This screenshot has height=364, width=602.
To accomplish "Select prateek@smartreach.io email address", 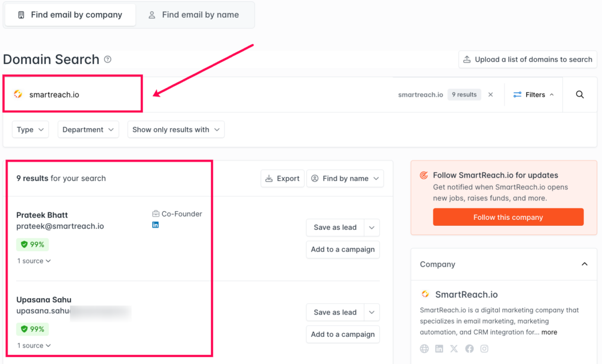I will 60,226.
